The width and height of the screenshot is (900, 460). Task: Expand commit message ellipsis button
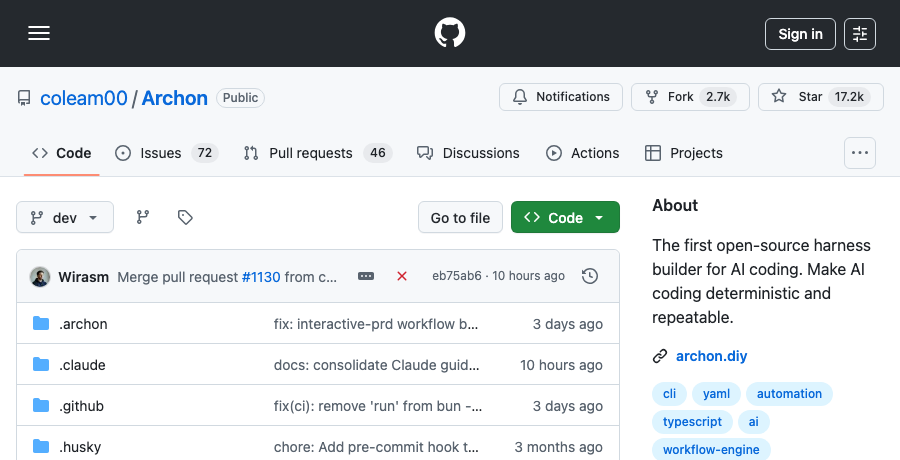366,276
